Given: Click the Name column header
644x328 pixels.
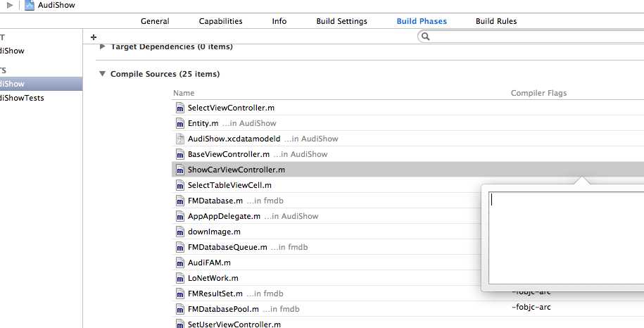Looking at the screenshot, I should [184, 93].
